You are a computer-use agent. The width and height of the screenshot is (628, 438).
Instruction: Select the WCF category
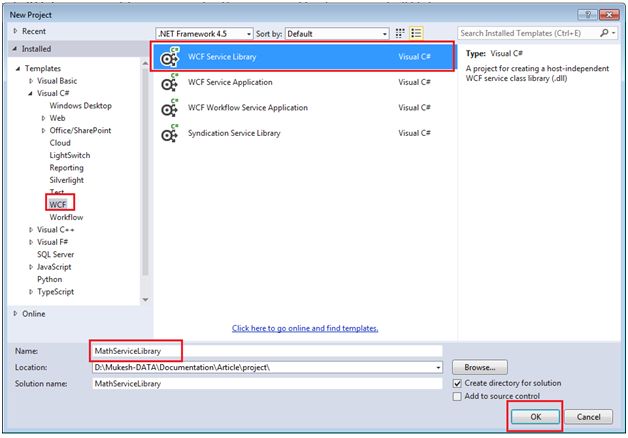(x=58, y=205)
